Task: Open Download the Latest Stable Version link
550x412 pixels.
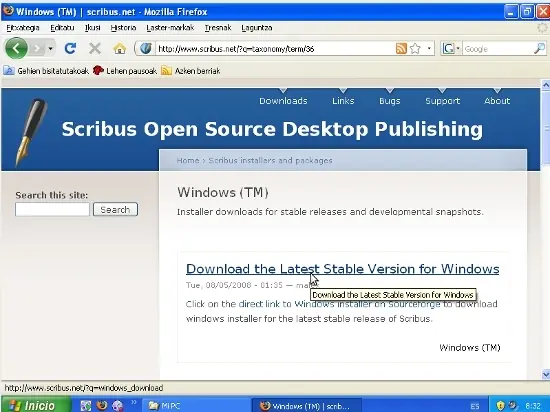Action: click(342, 269)
